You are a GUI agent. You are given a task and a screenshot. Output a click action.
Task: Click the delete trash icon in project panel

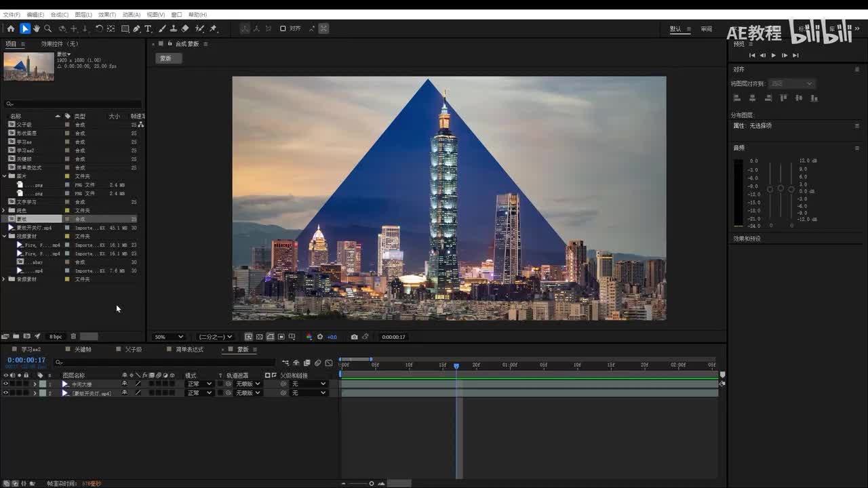coord(73,336)
